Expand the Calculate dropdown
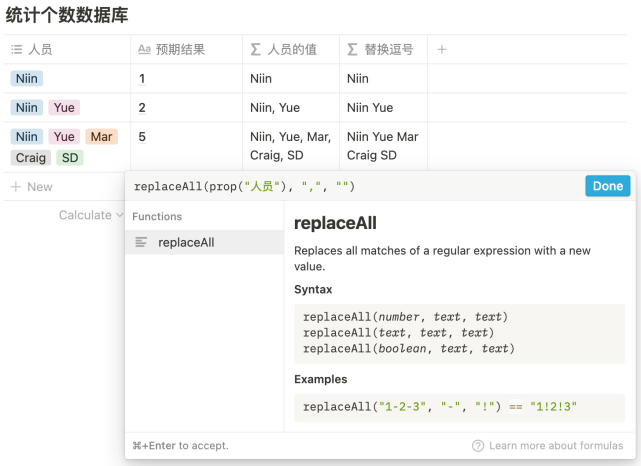 tap(91, 215)
